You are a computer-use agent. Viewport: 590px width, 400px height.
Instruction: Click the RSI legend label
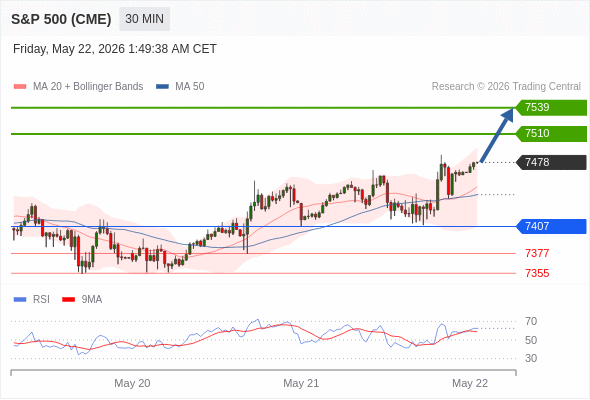(x=41, y=300)
